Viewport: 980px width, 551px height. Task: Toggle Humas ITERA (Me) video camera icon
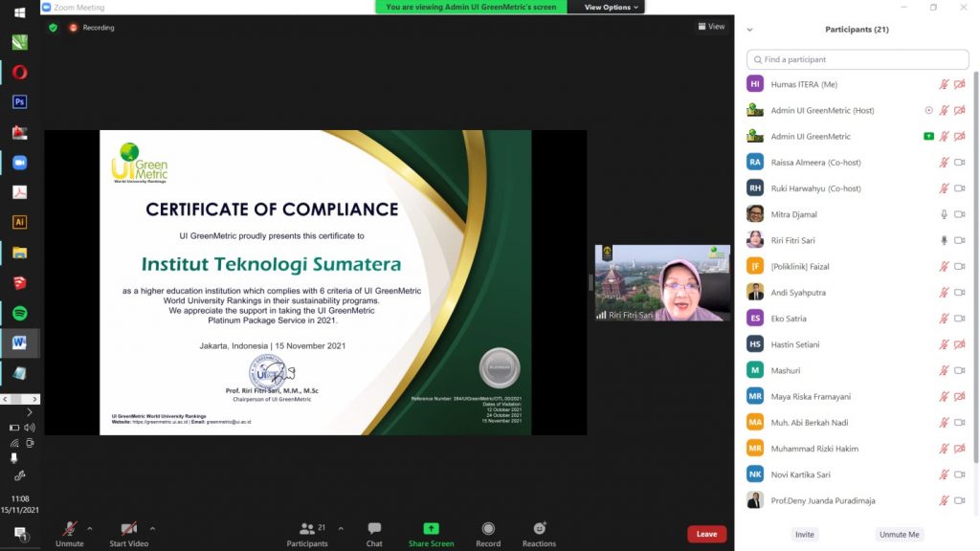click(960, 84)
